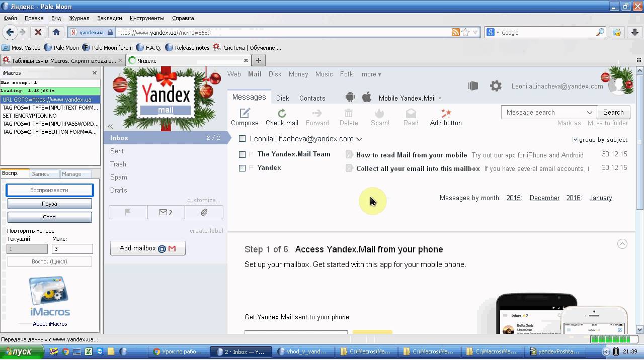This screenshot has height=360, width=644.
Task: Add a custom toolbar button
Action: (446, 117)
